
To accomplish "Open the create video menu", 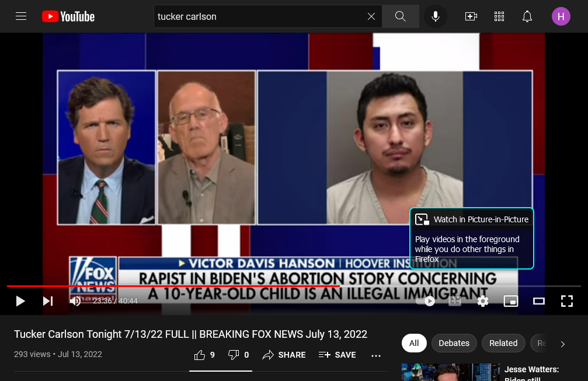I will (471, 16).
